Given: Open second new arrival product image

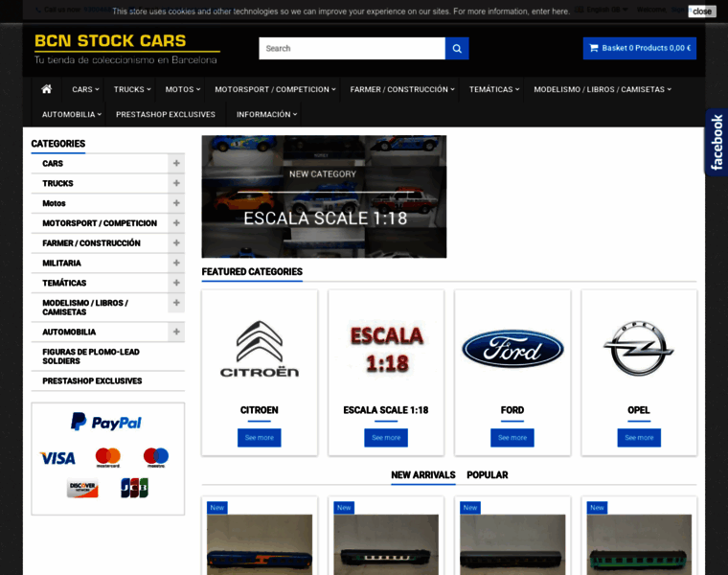Looking at the screenshot, I should (x=386, y=544).
